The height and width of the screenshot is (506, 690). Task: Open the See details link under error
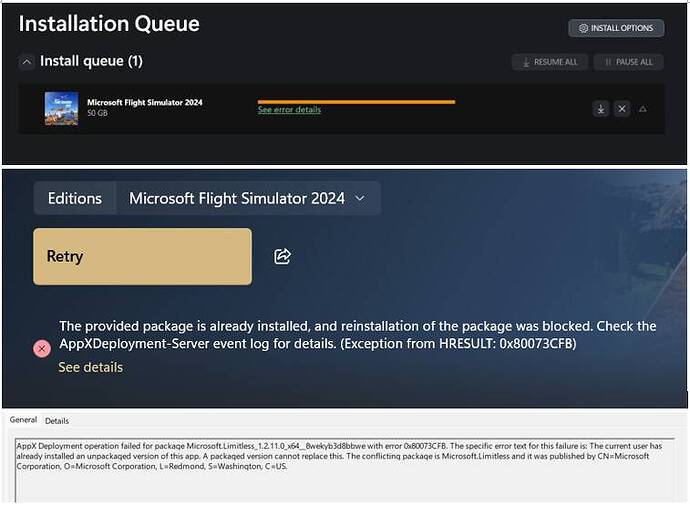tap(90, 367)
